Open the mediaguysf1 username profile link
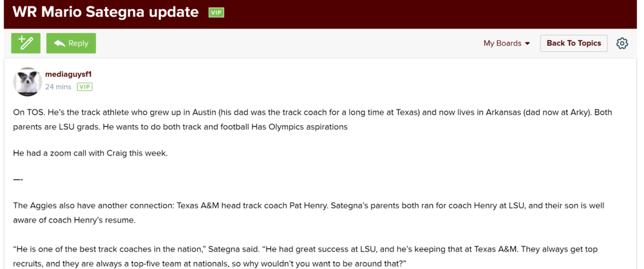 point(68,74)
